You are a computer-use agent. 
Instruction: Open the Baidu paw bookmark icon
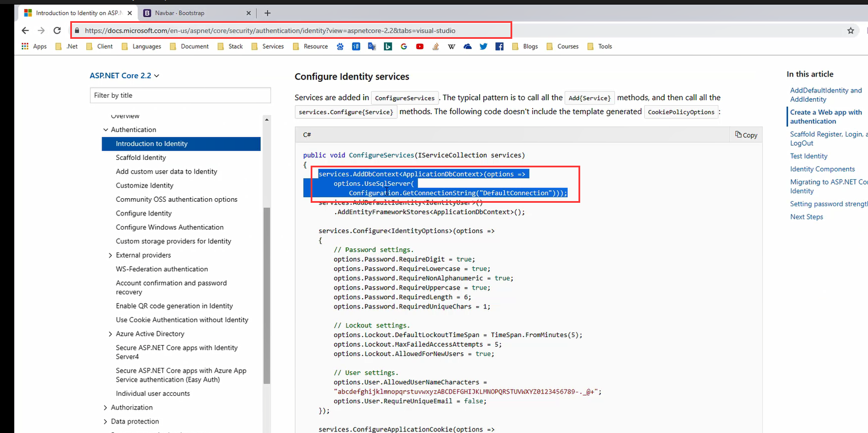[x=340, y=46]
